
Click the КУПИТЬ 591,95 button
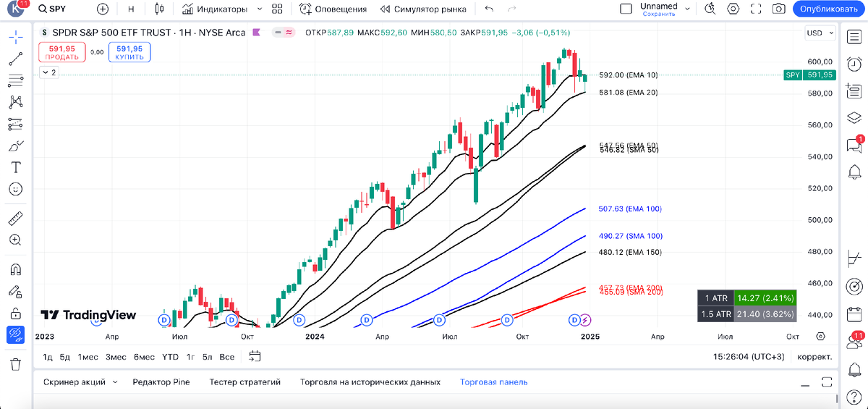tap(129, 51)
